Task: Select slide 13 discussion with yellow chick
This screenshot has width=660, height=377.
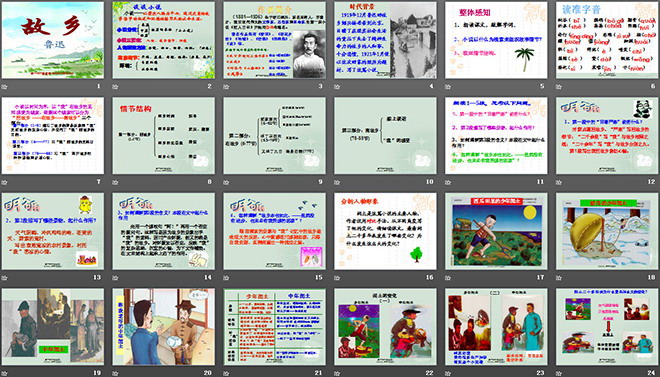Action: [53, 231]
